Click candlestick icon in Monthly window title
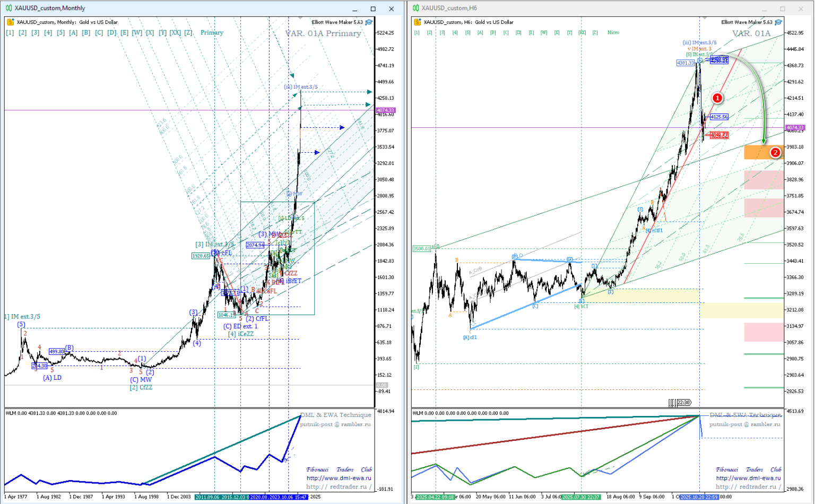This screenshot has width=815, height=504. click(8, 8)
